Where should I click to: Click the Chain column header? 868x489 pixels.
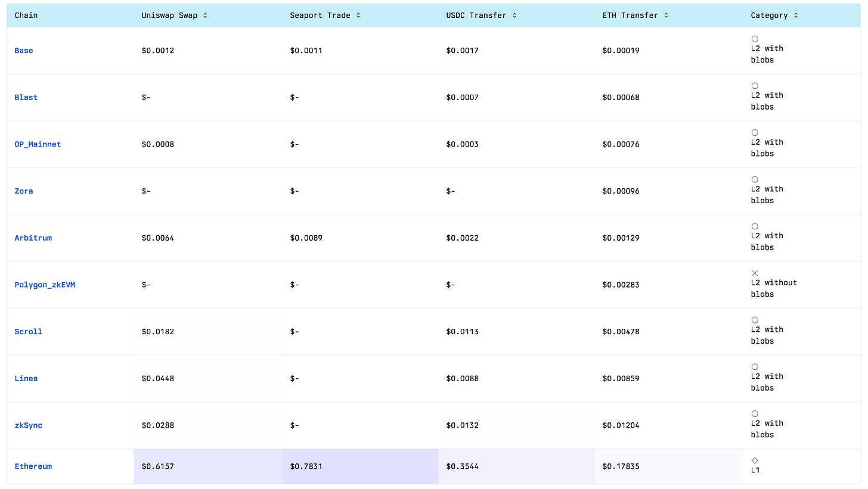(26, 15)
